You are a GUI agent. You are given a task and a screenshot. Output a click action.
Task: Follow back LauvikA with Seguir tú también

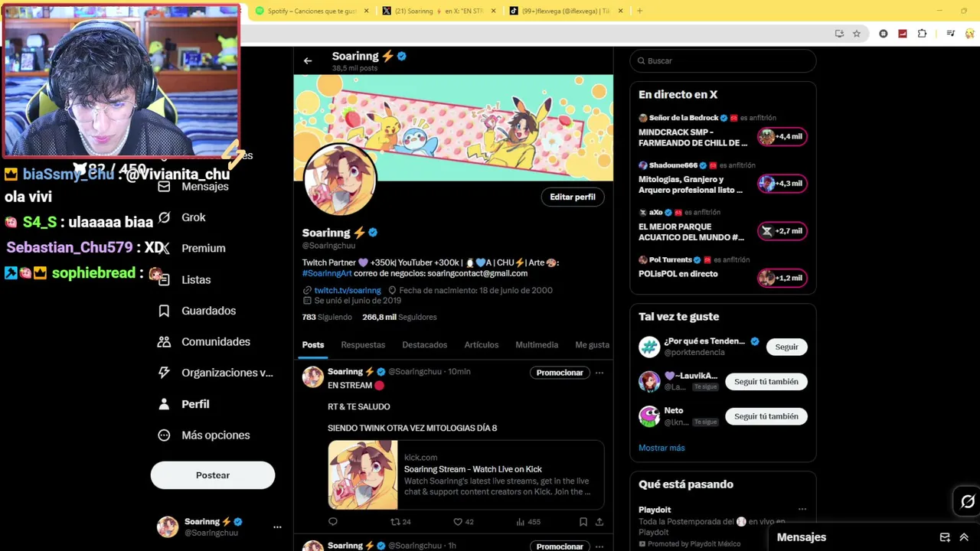click(766, 382)
